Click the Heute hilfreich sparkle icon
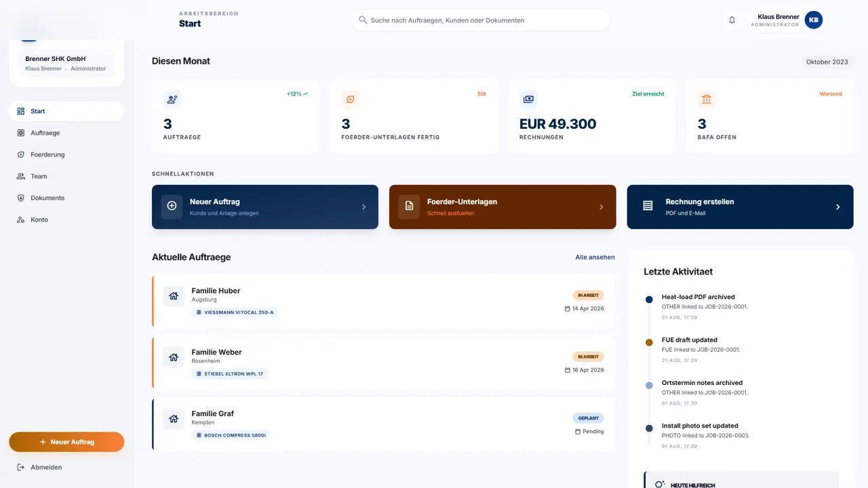The image size is (868, 488). 660,484
